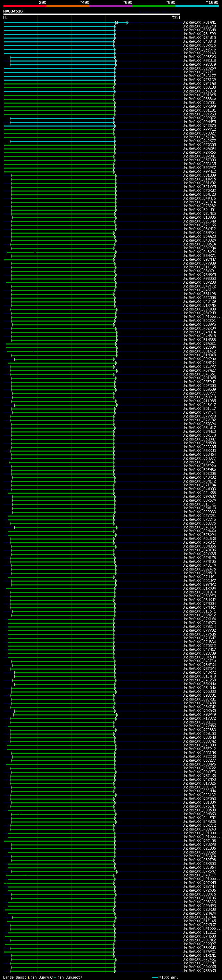Click the cyan ~100% identity legend segment
Screen dimensions: 222x980
pos(197,6)
